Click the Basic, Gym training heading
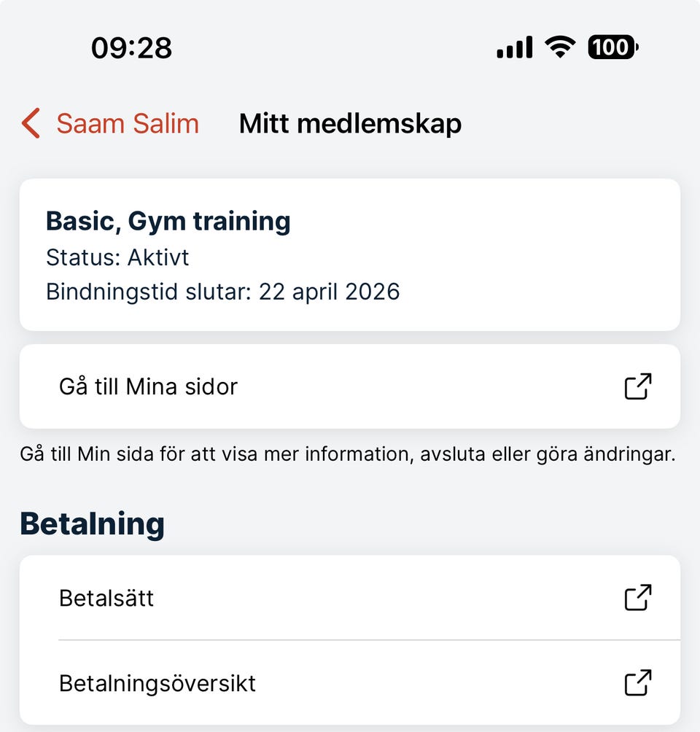 click(x=168, y=221)
